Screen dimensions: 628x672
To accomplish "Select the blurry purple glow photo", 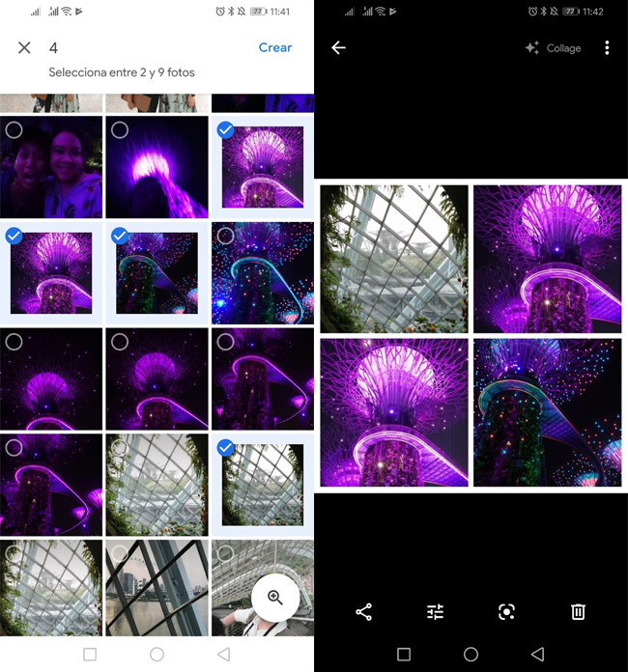I will click(157, 167).
